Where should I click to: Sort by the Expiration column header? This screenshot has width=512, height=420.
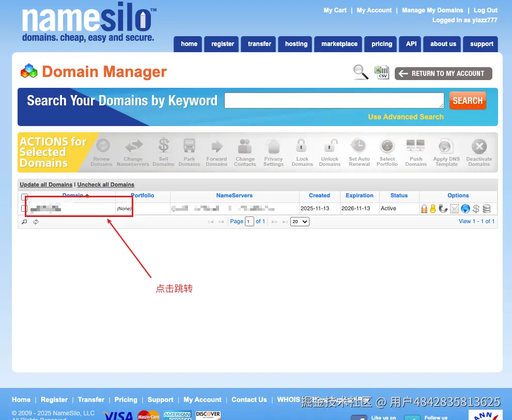tap(359, 195)
